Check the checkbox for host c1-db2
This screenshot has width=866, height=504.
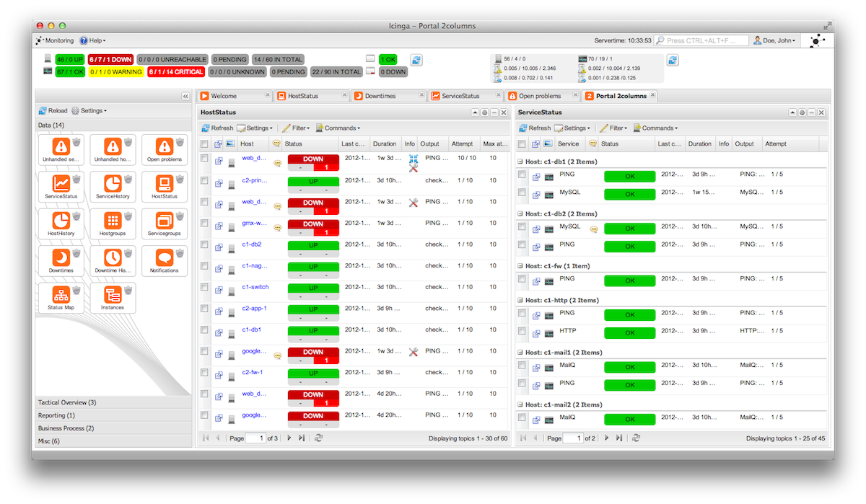205,244
